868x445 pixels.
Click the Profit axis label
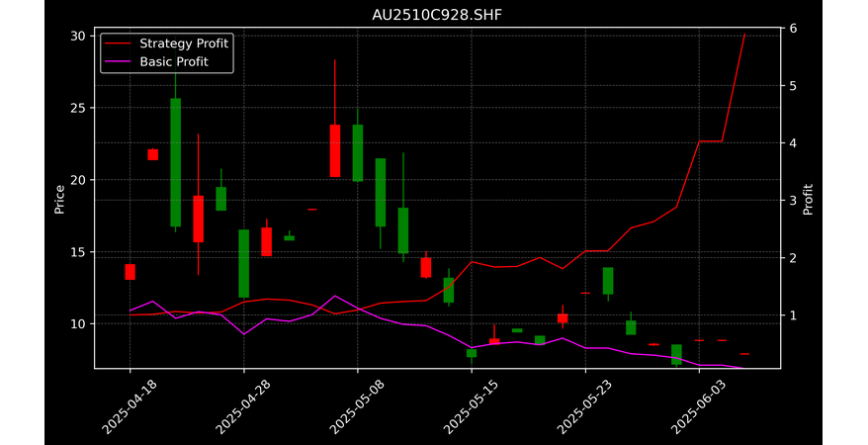click(808, 200)
